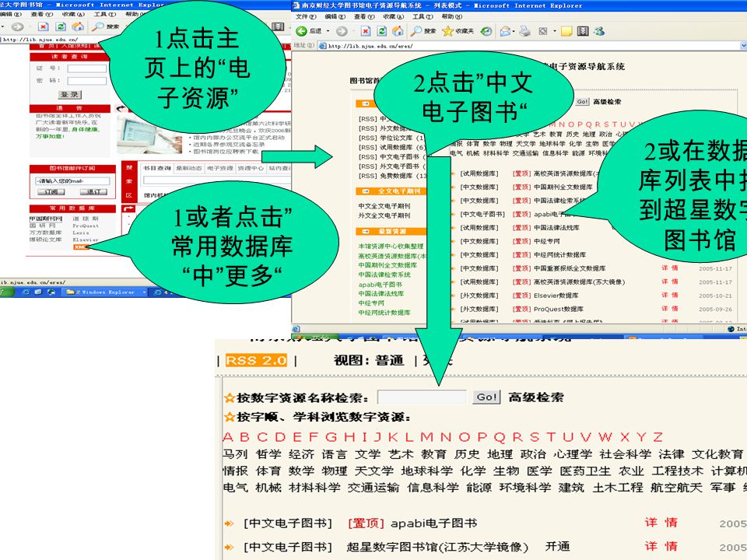The image size is (747, 560).
Task: Click the Search (搜索) magnifier in right IE toolbar
Action: point(416,31)
